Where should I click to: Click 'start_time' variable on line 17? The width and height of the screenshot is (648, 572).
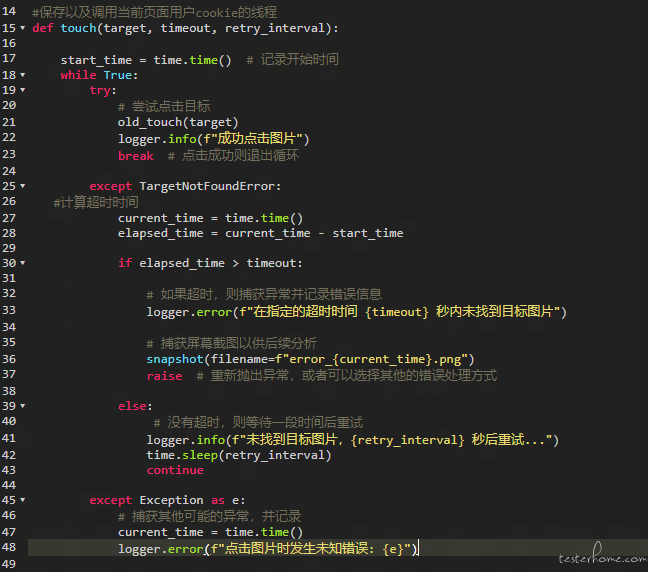tap(96, 60)
